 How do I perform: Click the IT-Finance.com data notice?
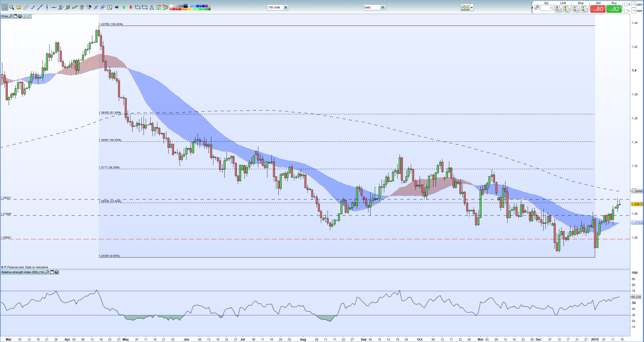(x=25, y=267)
